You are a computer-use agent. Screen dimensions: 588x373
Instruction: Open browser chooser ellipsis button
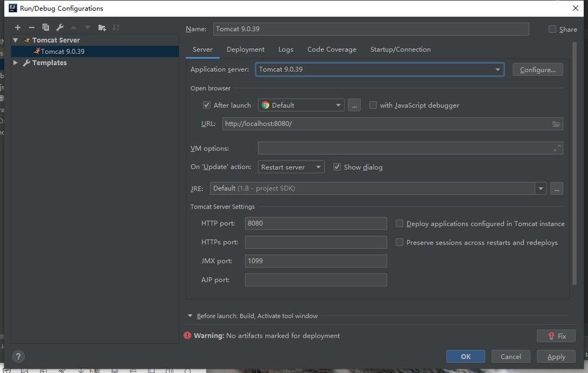point(354,105)
